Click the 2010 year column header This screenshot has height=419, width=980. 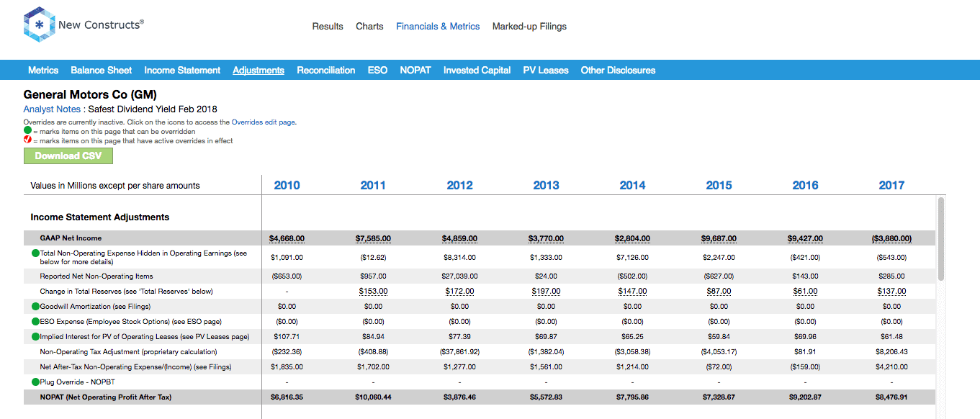click(x=287, y=186)
